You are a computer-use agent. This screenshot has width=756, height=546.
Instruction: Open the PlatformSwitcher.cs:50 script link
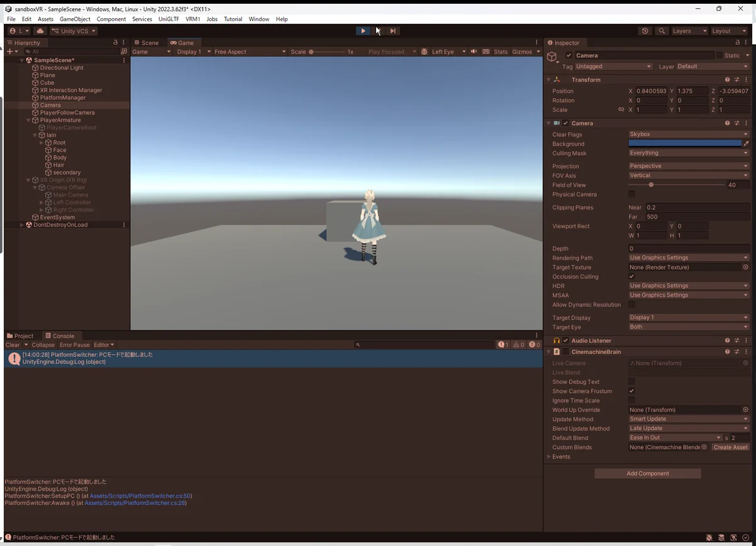140,496
